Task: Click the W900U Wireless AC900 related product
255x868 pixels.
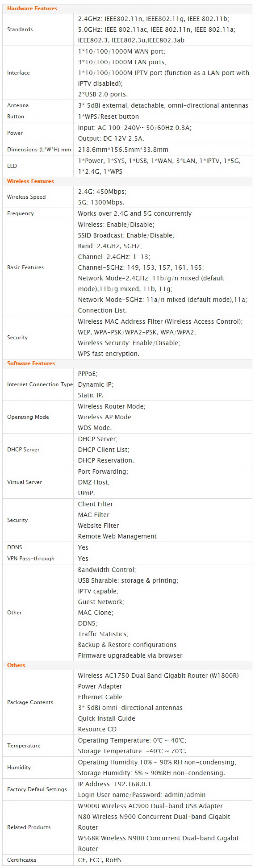Action: tap(150, 806)
